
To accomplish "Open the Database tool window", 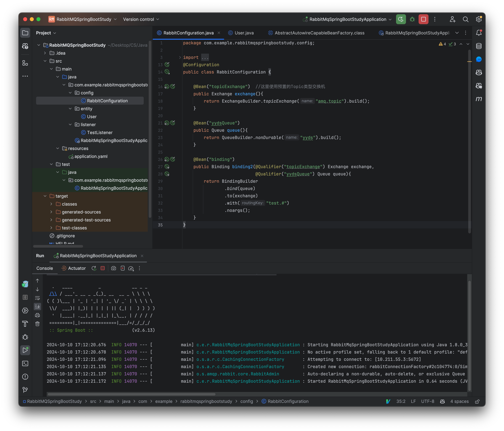I will (x=479, y=46).
